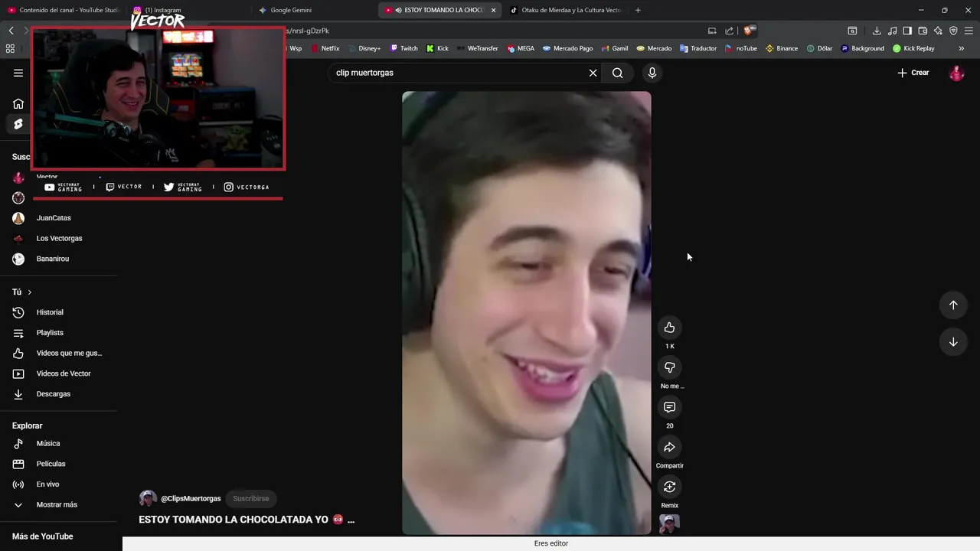Open Mercado Pago bookmark
Image resolution: width=980 pixels, height=551 pixels.
[568, 48]
